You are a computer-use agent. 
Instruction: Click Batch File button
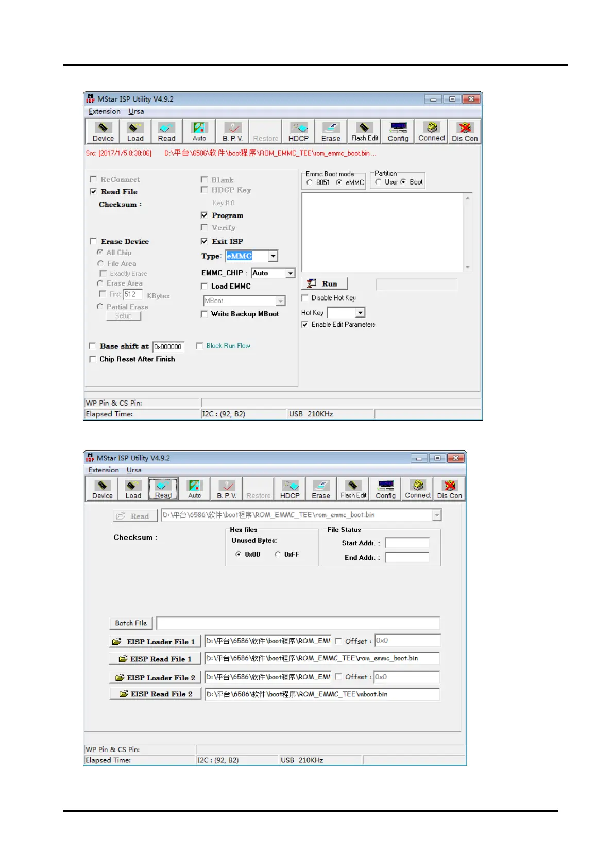[x=131, y=623]
